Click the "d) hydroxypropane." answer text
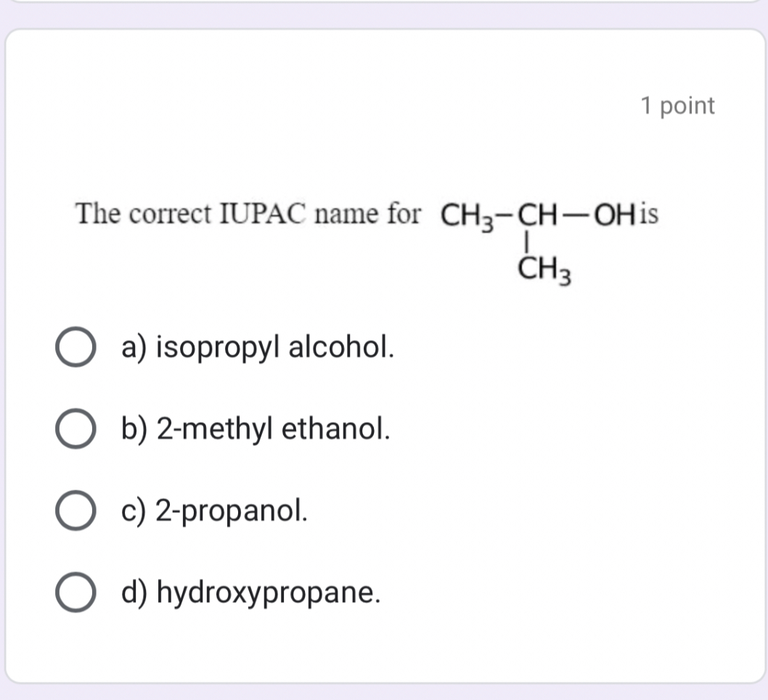The width and height of the screenshot is (768, 700). 250,593
